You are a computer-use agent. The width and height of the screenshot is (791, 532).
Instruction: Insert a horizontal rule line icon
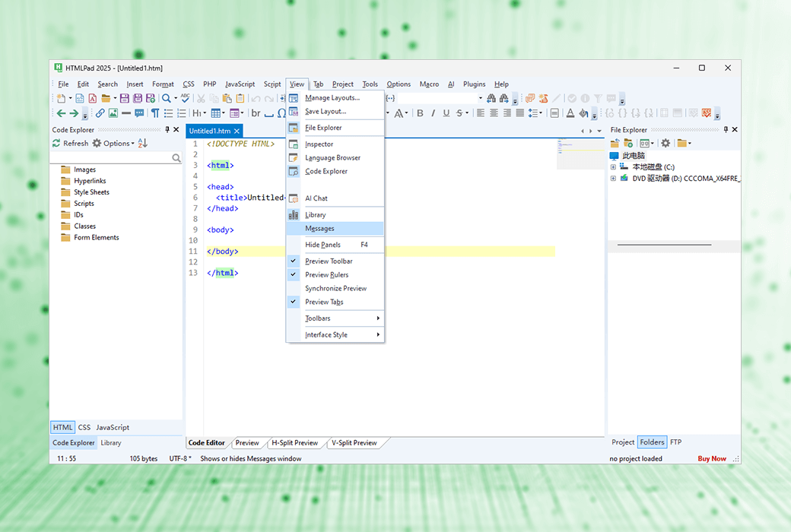click(126, 113)
